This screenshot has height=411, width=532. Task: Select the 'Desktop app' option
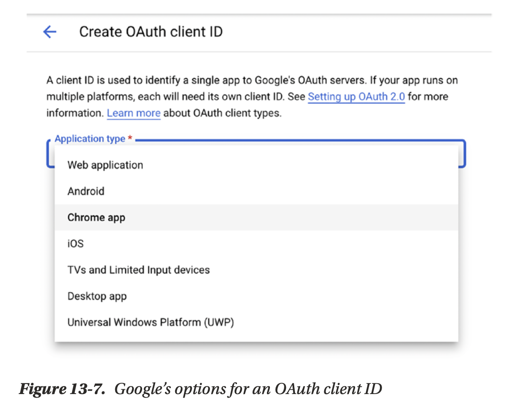tap(97, 296)
